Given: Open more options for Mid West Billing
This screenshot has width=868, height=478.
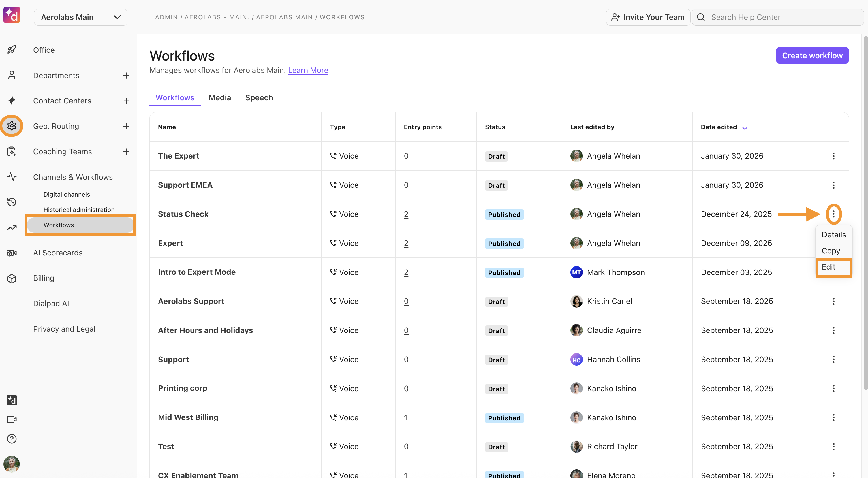Looking at the screenshot, I should (833, 417).
